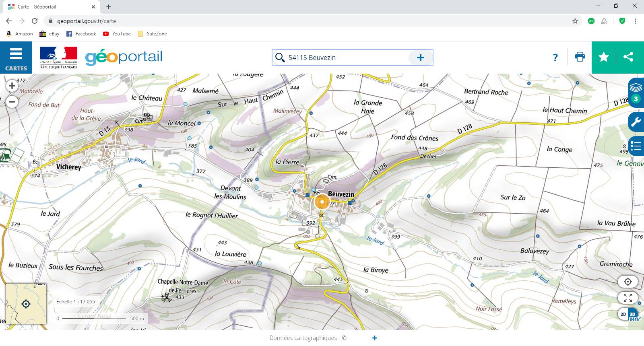Click the Sous les Fourches label
This screenshot has height=346, width=644.
(x=76, y=268)
